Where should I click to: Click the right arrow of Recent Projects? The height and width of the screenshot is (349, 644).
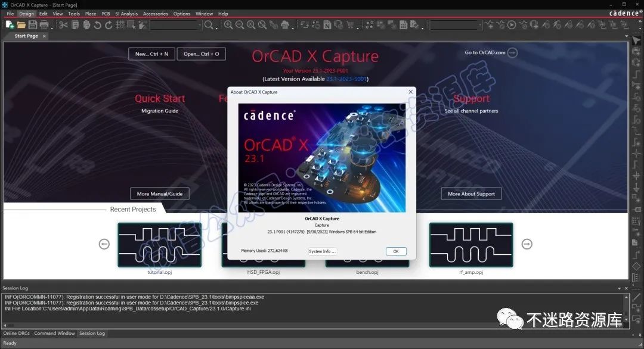coord(527,244)
